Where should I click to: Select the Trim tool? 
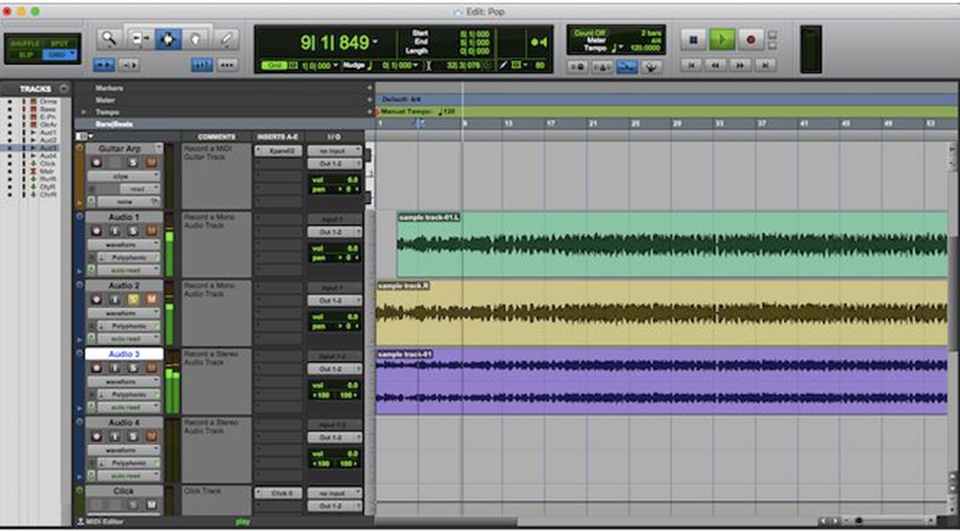coord(141,40)
